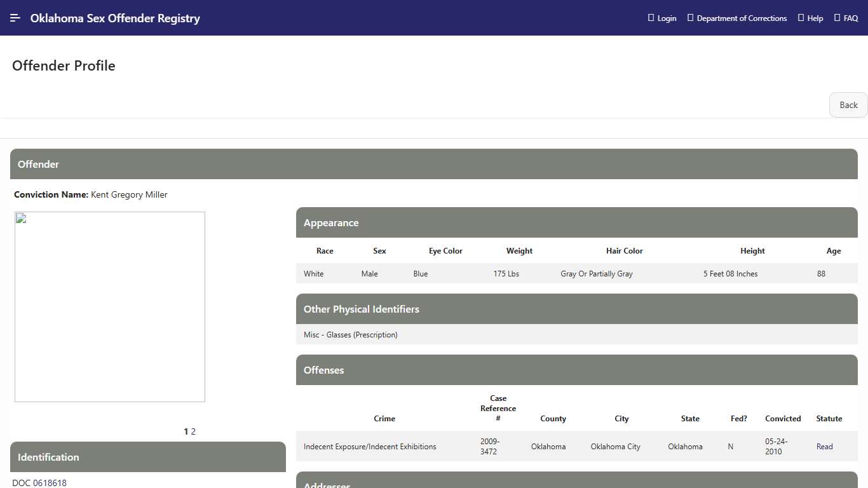Viewport: 868px width, 488px height.
Task: Open the Help page
Action: pos(810,18)
